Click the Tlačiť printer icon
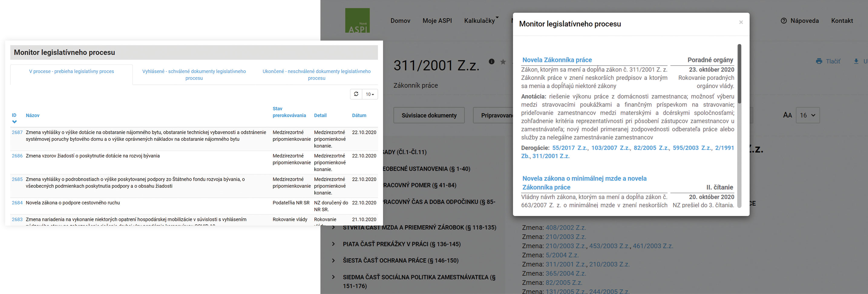This screenshot has height=294, width=868. (x=819, y=61)
